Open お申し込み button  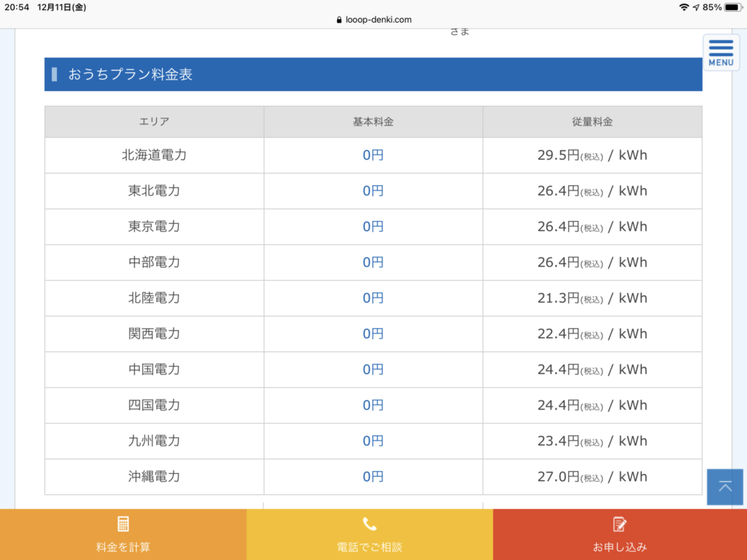(620, 534)
